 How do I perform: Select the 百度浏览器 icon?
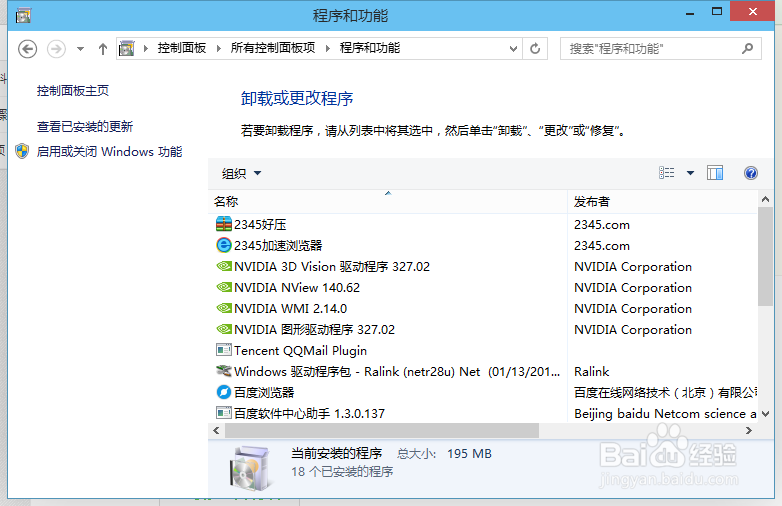pos(224,392)
